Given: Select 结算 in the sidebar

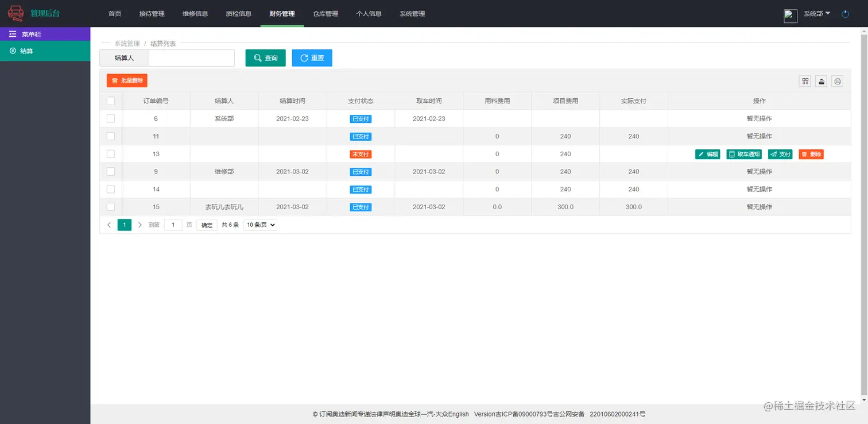Looking at the screenshot, I should (45, 51).
